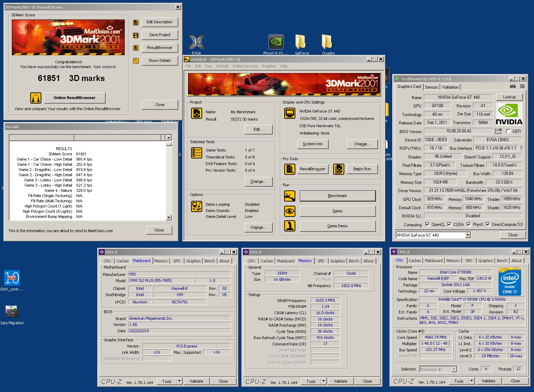
Task: Click the Options settings icon in 3DMark
Action: (x=197, y=206)
